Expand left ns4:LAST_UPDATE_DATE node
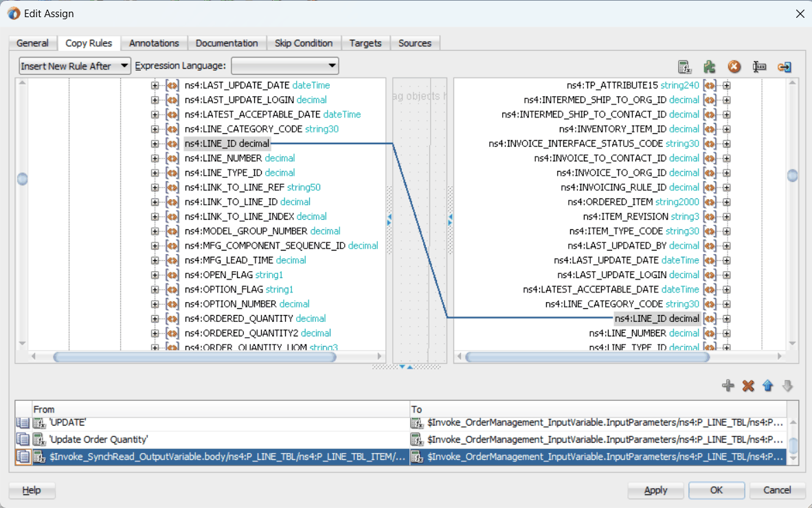Screen dimensions: 812x508 (x=155, y=85)
